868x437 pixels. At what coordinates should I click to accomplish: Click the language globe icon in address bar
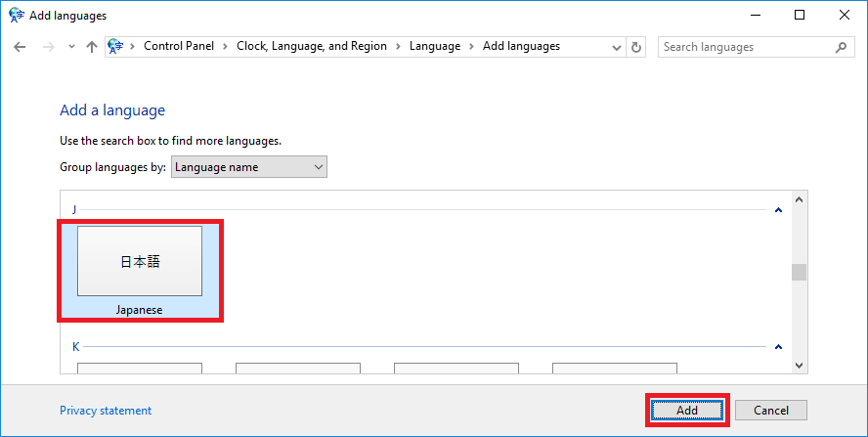115,47
